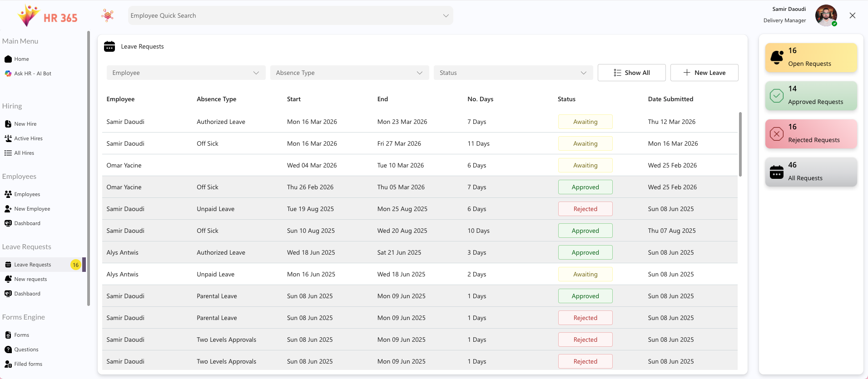Click the network icon beside search bar
Image resolution: width=868 pixels, height=379 pixels.
(x=108, y=15)
